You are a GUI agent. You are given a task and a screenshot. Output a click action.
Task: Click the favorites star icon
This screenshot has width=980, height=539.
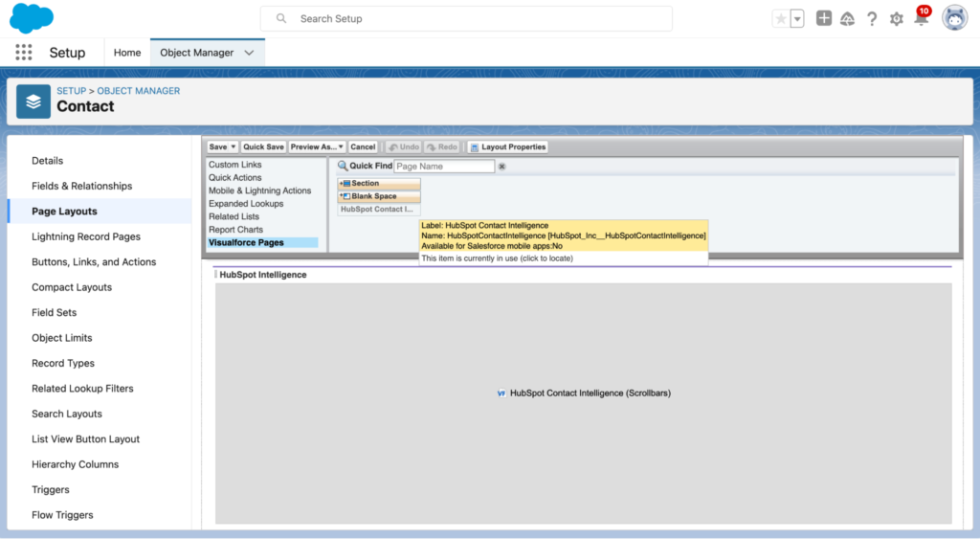pos(781,19)
